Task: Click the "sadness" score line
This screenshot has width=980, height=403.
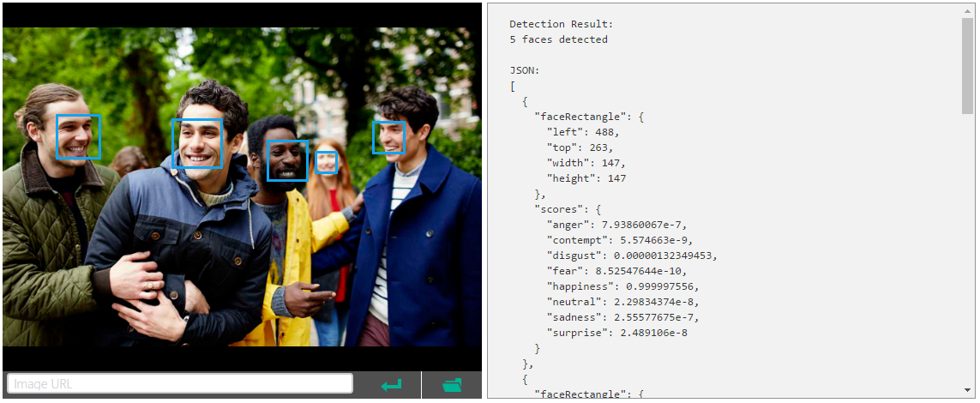Action: coord(623,317)
